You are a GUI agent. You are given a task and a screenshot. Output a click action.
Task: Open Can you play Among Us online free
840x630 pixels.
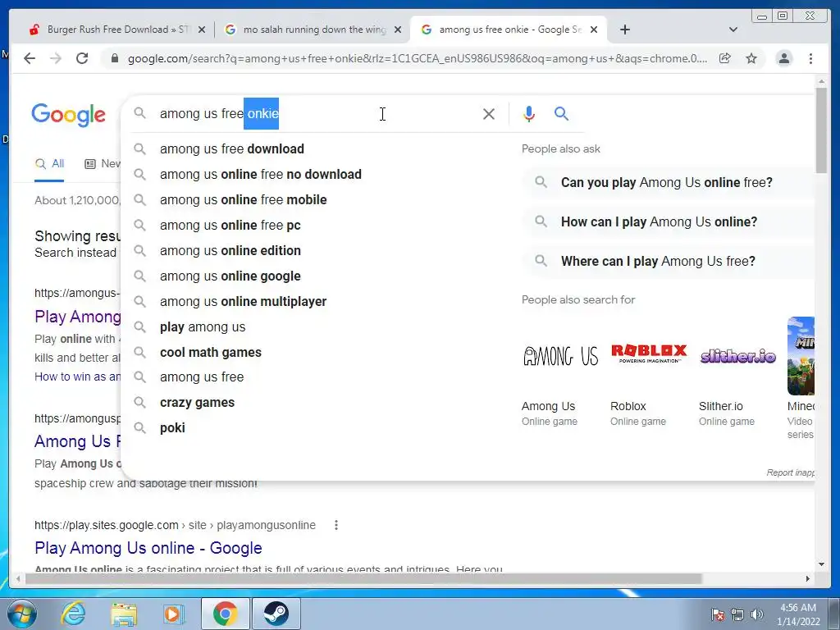(668, 183)
